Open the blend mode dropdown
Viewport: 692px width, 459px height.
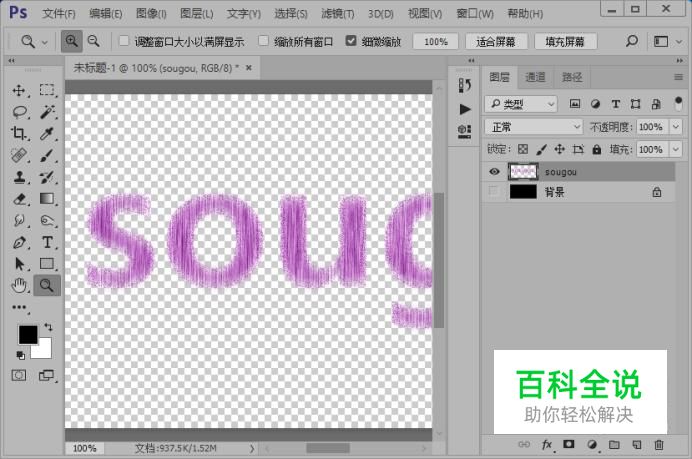click(534, 127)
